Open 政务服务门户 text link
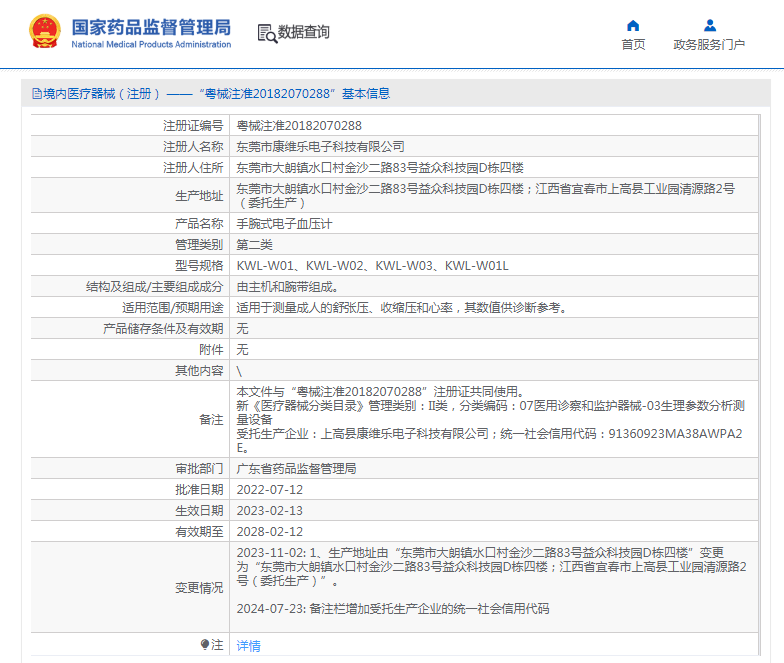 [709, 44]
